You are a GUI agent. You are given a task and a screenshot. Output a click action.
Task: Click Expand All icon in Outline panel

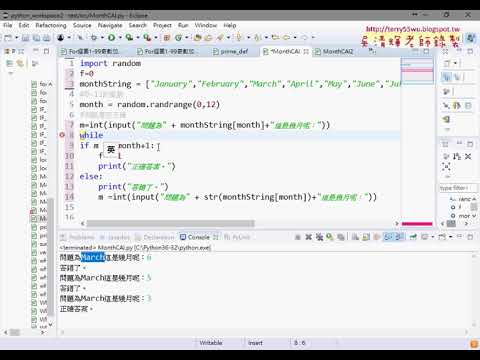[446, 166]
